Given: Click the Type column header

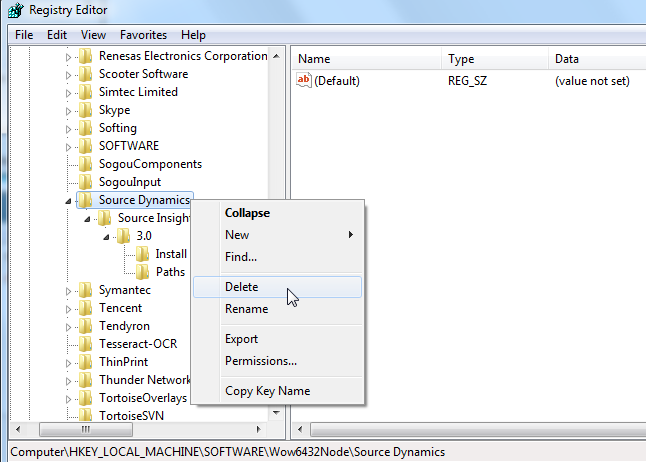Looking at the screenshot, I should point(495,59).
